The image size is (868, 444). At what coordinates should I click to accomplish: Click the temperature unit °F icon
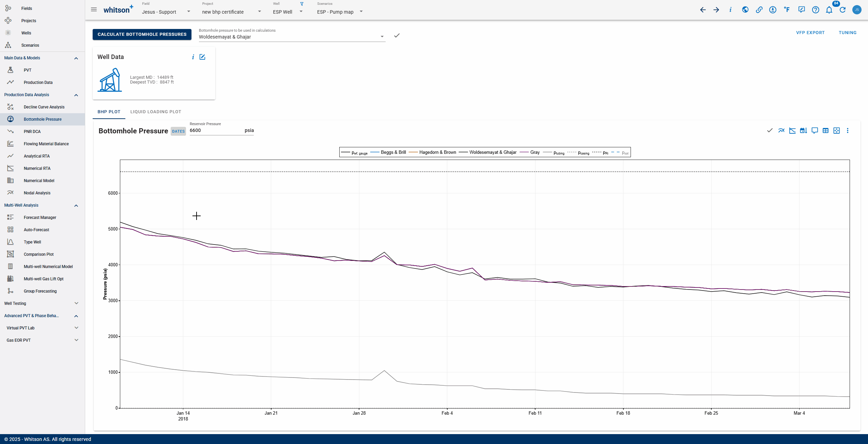tap(787, 10)
